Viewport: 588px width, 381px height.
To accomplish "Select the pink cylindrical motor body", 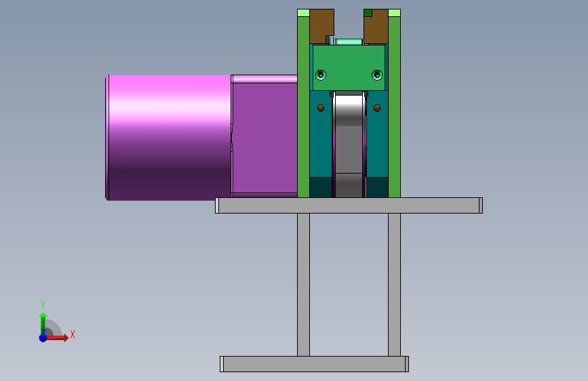I will click(168, 138).
